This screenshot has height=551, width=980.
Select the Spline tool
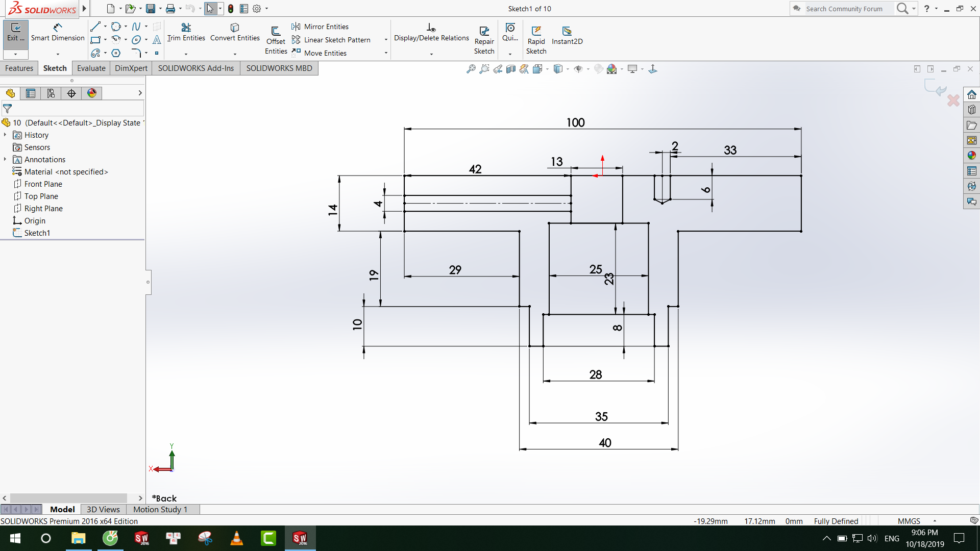[x=136, y=27]
